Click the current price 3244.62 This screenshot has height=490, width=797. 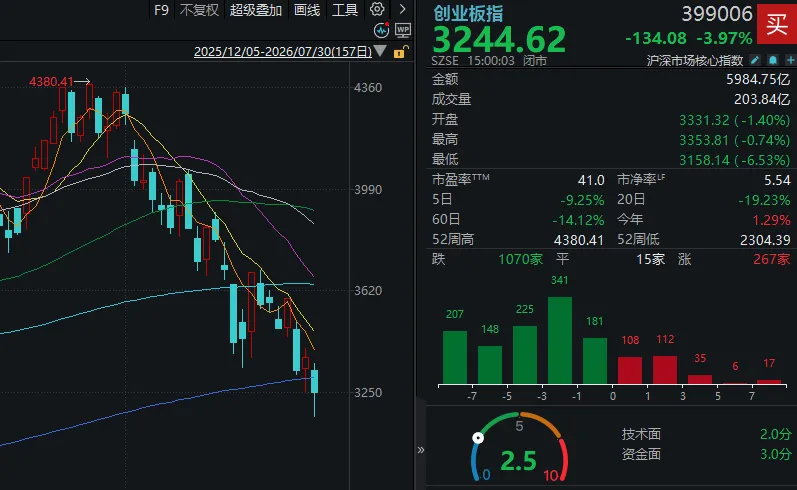499,40
